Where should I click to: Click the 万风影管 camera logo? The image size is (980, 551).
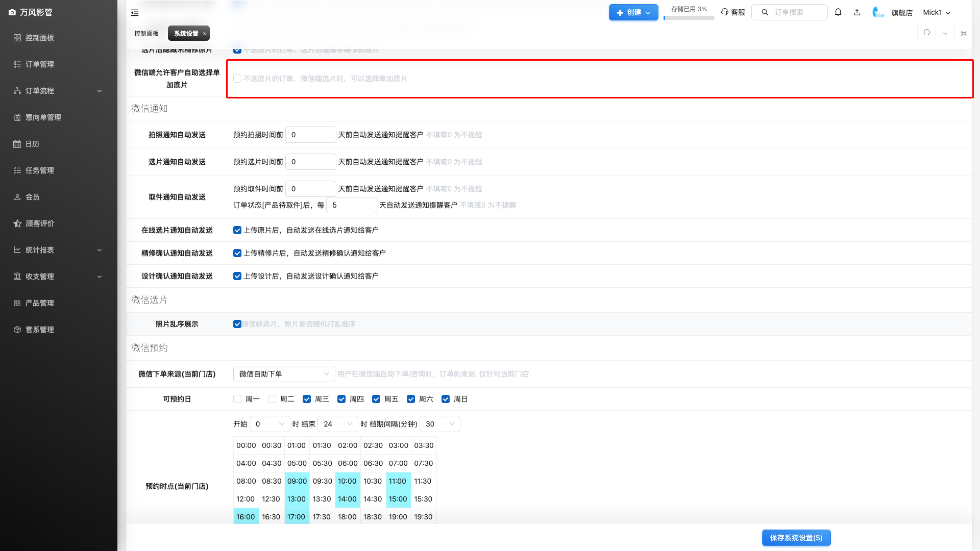tap(12, 12)
